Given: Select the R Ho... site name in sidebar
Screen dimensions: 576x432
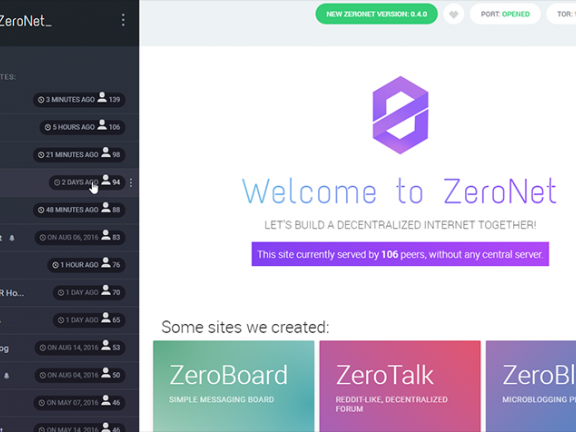Looking at the screenshot, I should 12,293.
